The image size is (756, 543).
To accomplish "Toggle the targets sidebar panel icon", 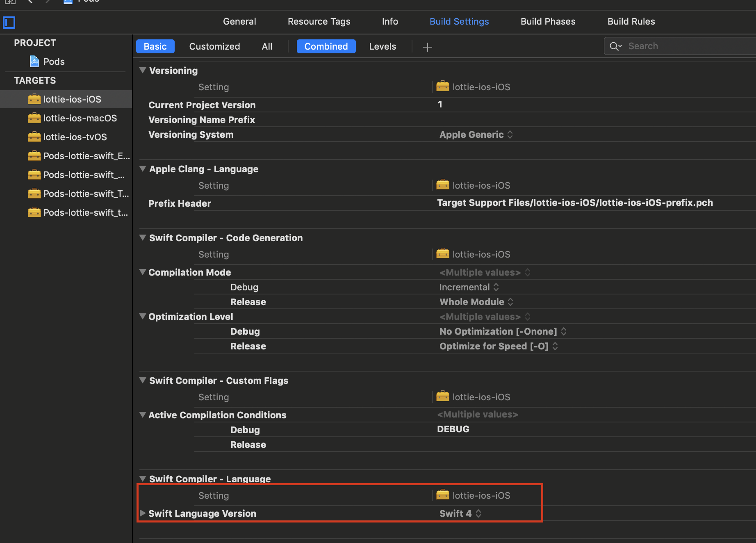I will (x=9, y=22).
